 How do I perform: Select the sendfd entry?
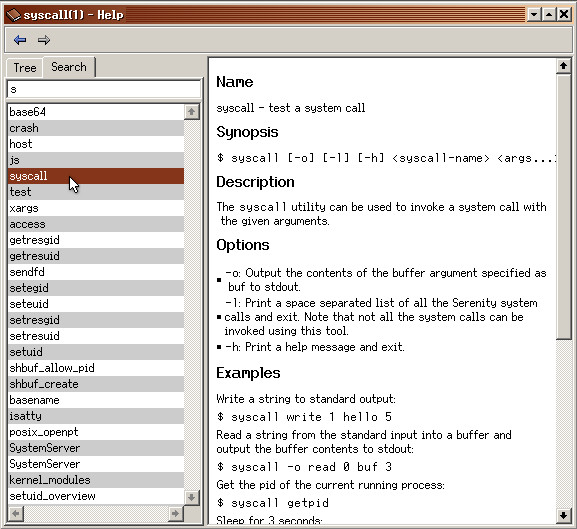[x=96, y=272]
